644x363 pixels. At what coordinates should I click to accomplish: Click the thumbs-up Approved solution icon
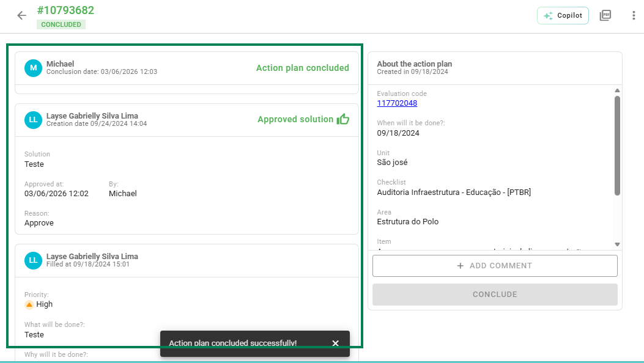point(343,119)
